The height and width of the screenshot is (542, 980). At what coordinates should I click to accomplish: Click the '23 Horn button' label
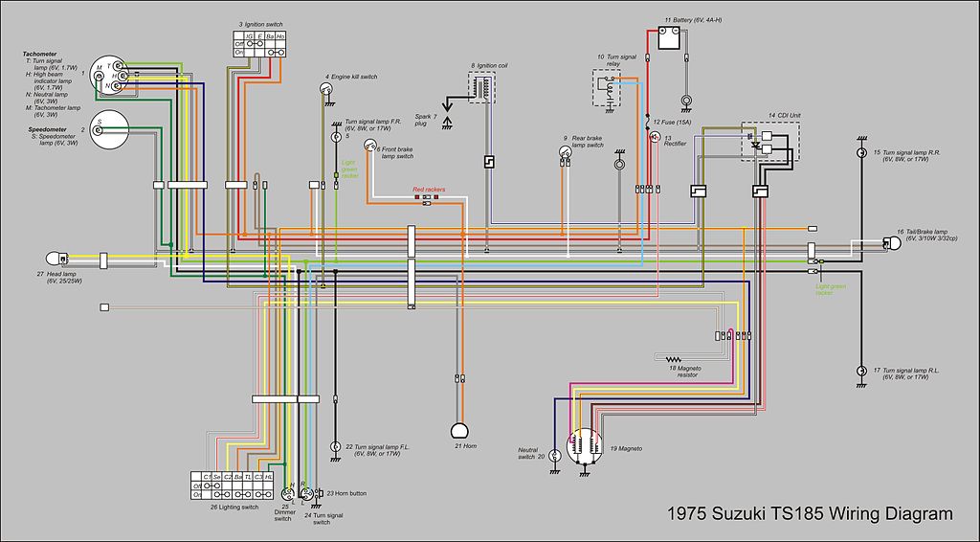pos(346,493)
